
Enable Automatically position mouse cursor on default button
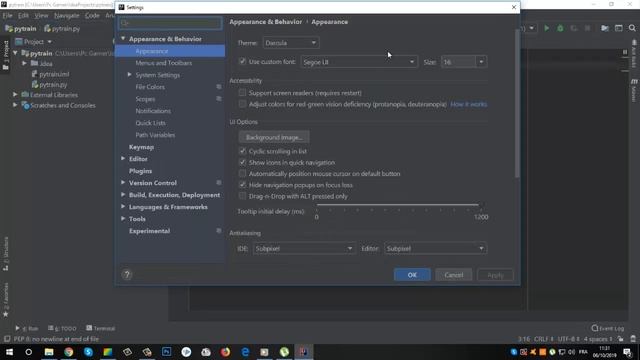(242, 173)
